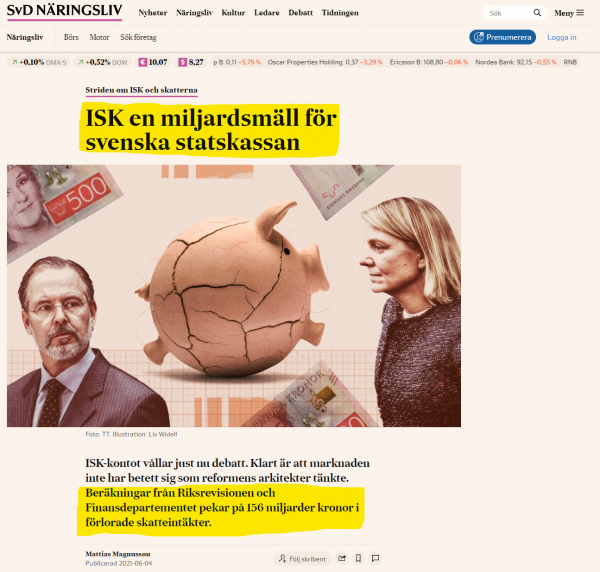This screenshot has width=600, height=572.
Task: Click the Logga in link
Action: click(x=561, y=37)
